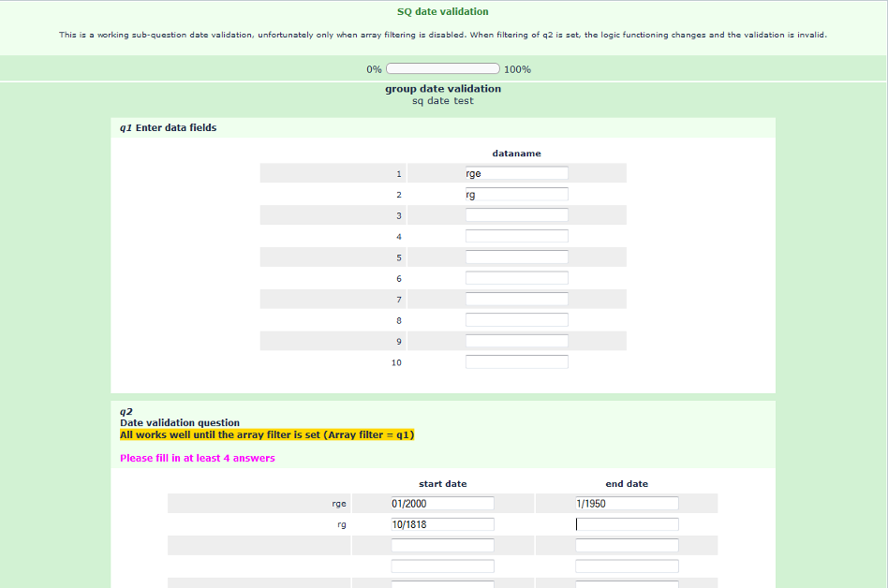This screenshot has width=888, height=588.
Task: Focus the empty dataname field in row 3
Action: coord(516,215)
